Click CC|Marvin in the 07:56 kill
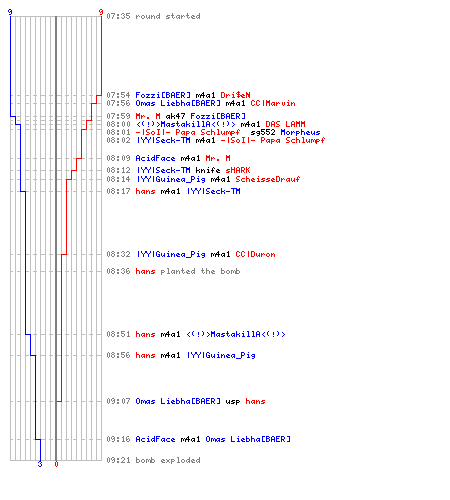The height and width of the screenshot is (500, 450). pyautogui.click(x=273, y=103)
